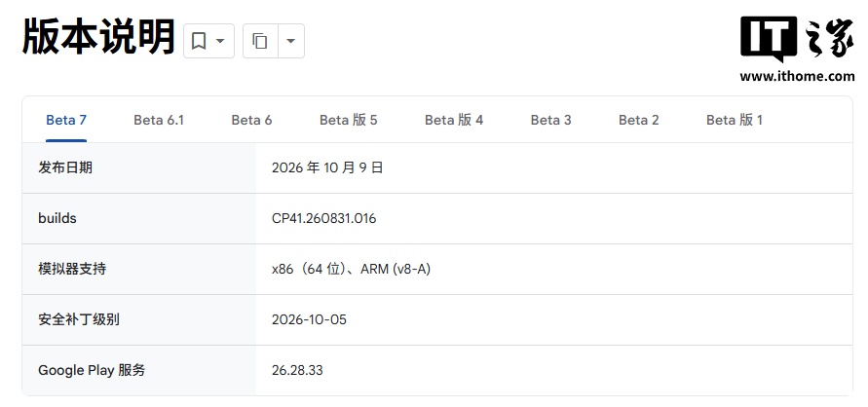Click the builds row label
This screenshot has height=407, width=868.
(x=57, y=218)
